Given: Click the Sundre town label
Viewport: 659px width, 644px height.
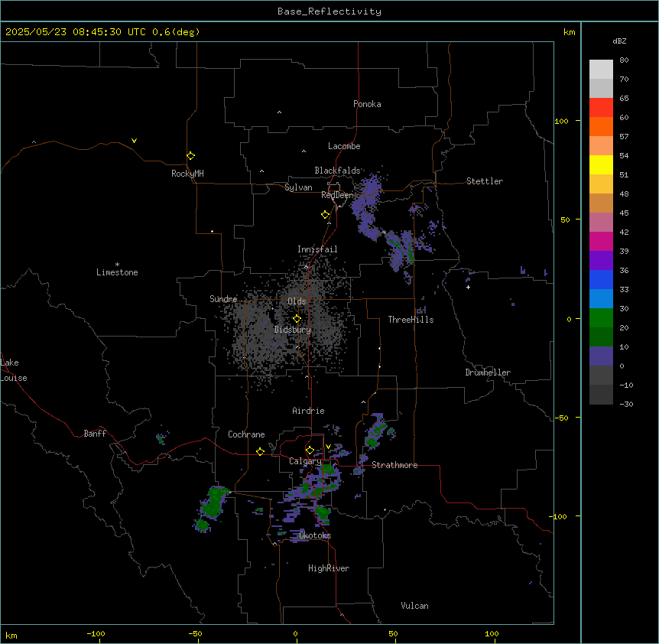Looking at the screenshot, I should (223, 299).
